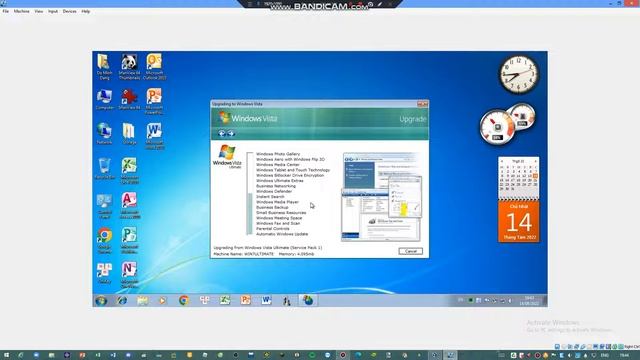Click Word in the Windows 7 taskbar
640x360 pixels.
coord(266,300)
